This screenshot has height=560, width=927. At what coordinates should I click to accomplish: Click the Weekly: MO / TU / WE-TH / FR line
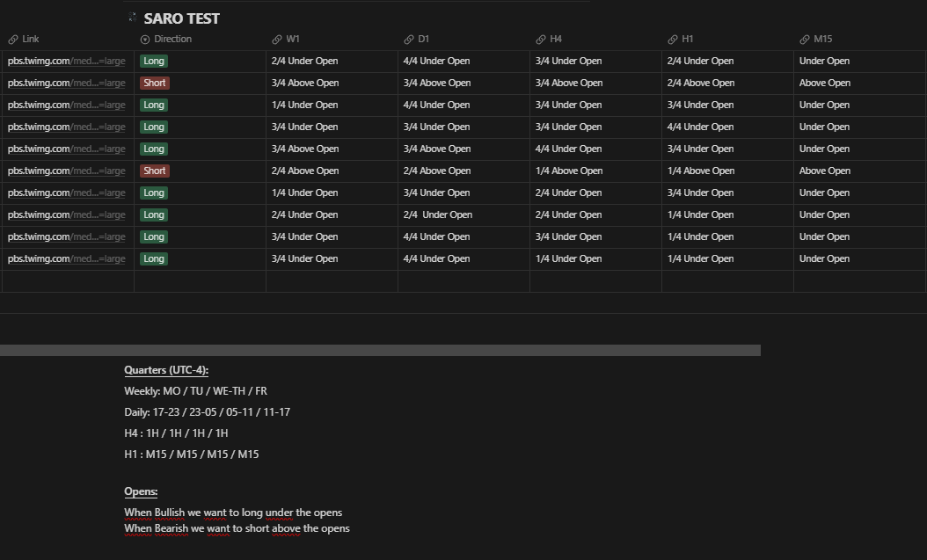click(x=195, y=391)
